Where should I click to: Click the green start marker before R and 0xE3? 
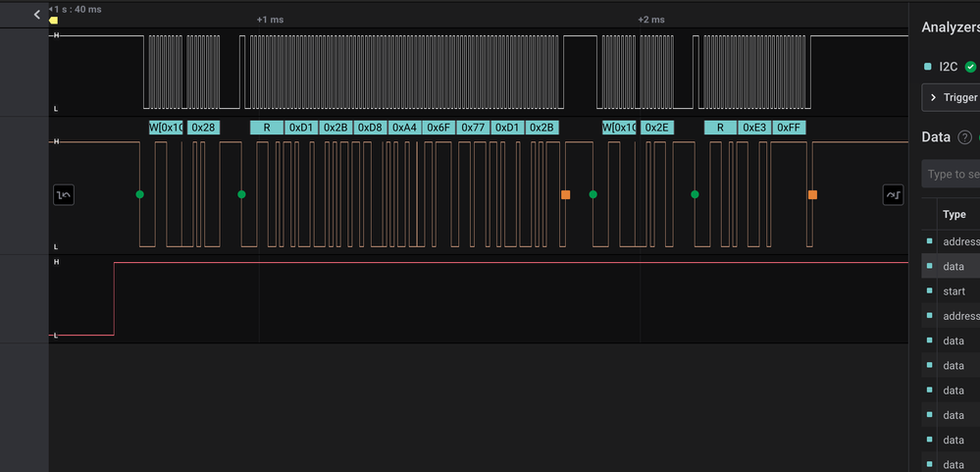point(695,194)
